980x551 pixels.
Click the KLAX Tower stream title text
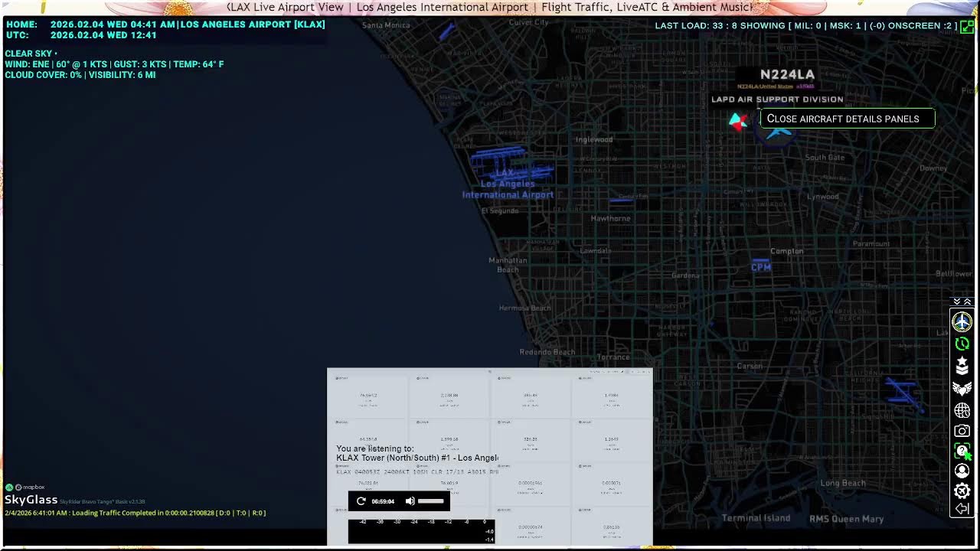click(417, 458)
